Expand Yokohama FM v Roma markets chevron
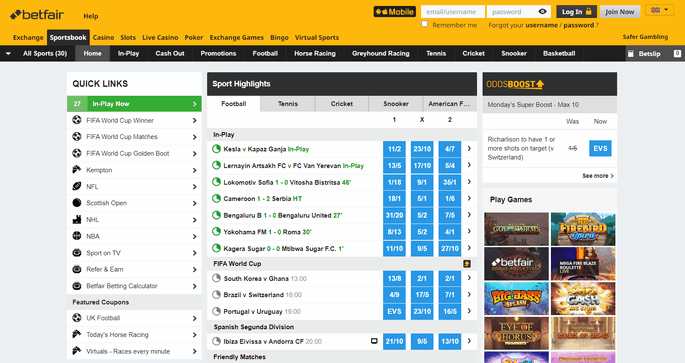This screenshot has width=685, height=363. [x=469, y=232]
